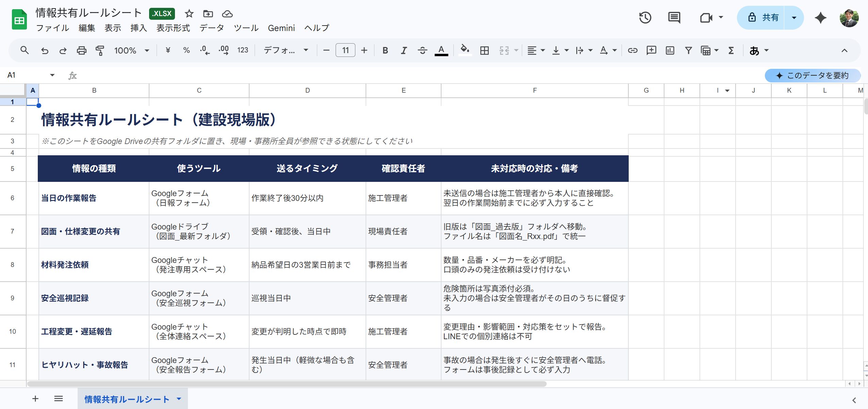Image resolution: width=868 pixels, height=409 pixels.
Task: Open the 100% zoom dropdown
Action: tap(131, 50)
